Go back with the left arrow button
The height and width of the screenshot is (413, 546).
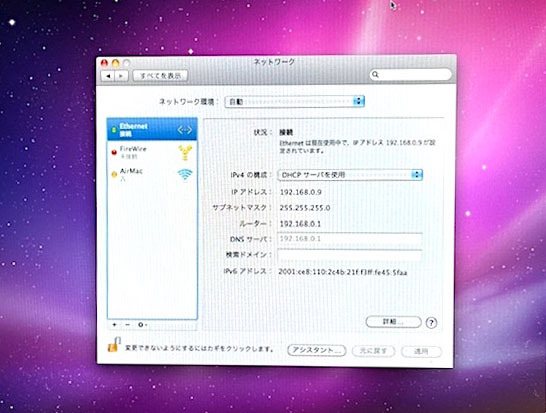click(108, 76)
